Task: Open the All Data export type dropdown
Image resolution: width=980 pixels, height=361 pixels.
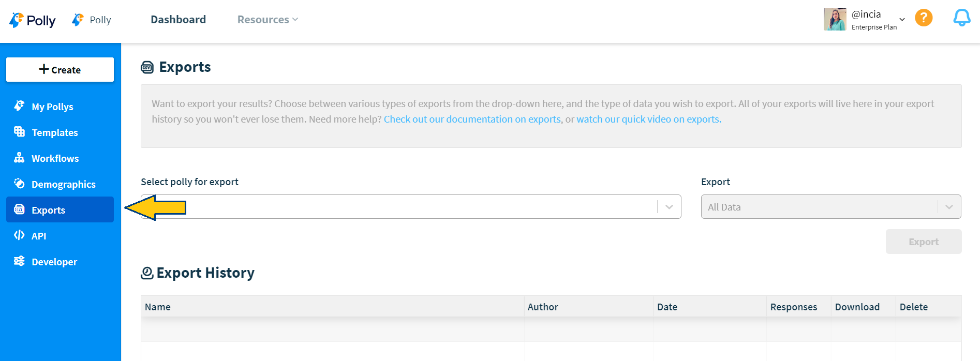Action: point(949,207)
